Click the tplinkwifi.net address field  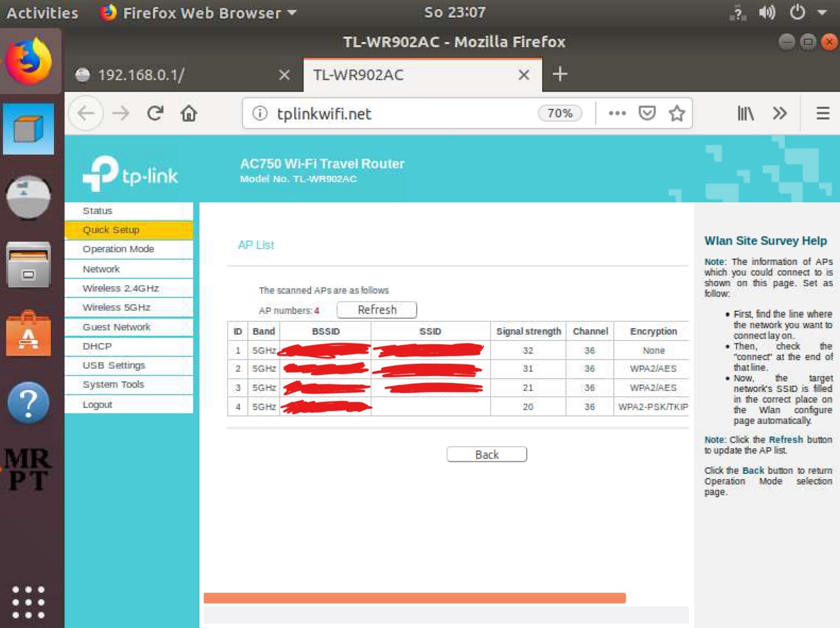tap(400, 113)
